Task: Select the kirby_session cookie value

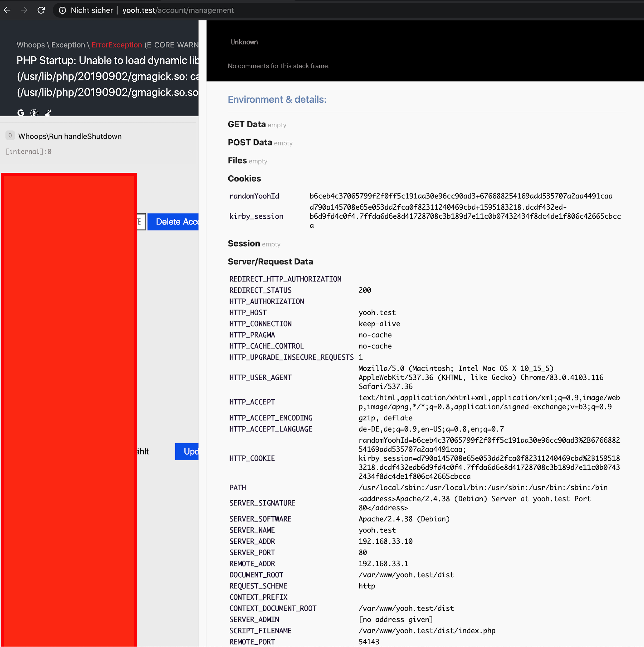Action: coord(465,216)
